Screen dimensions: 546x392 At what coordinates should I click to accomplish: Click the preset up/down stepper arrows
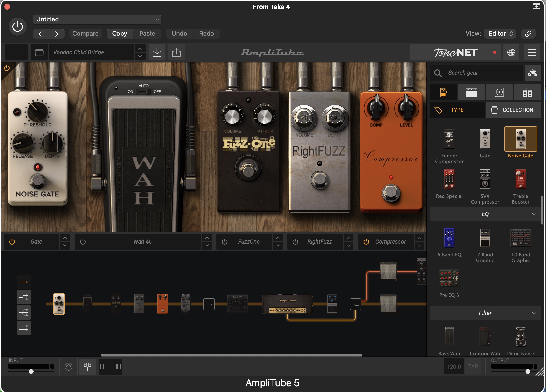pos(140,52)
